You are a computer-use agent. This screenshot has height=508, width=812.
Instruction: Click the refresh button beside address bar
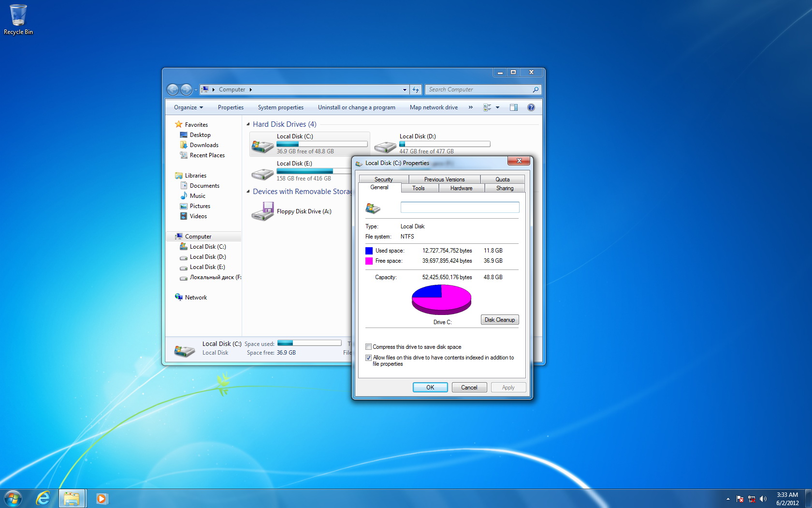415,90
